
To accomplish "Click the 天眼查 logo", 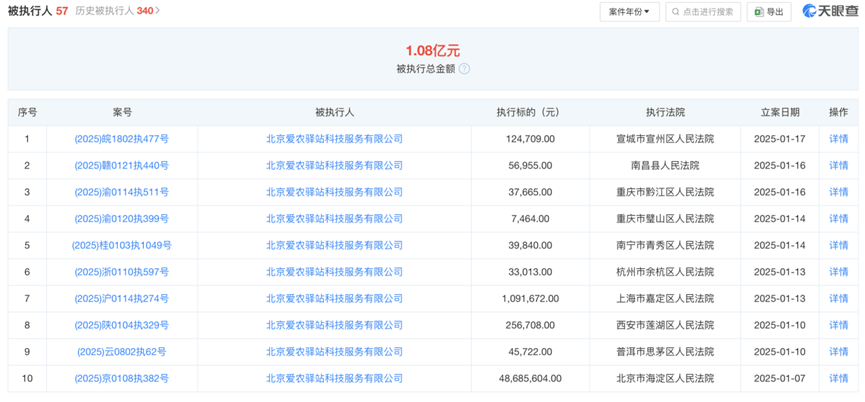I will pyautogui.click(x=829, y=11).
